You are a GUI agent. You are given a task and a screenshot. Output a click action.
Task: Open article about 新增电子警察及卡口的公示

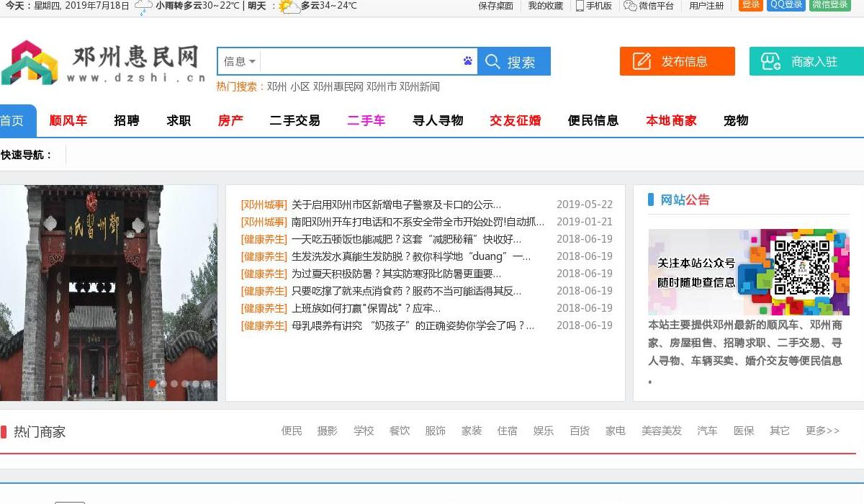pyautogui.click(x=396, y=204)
